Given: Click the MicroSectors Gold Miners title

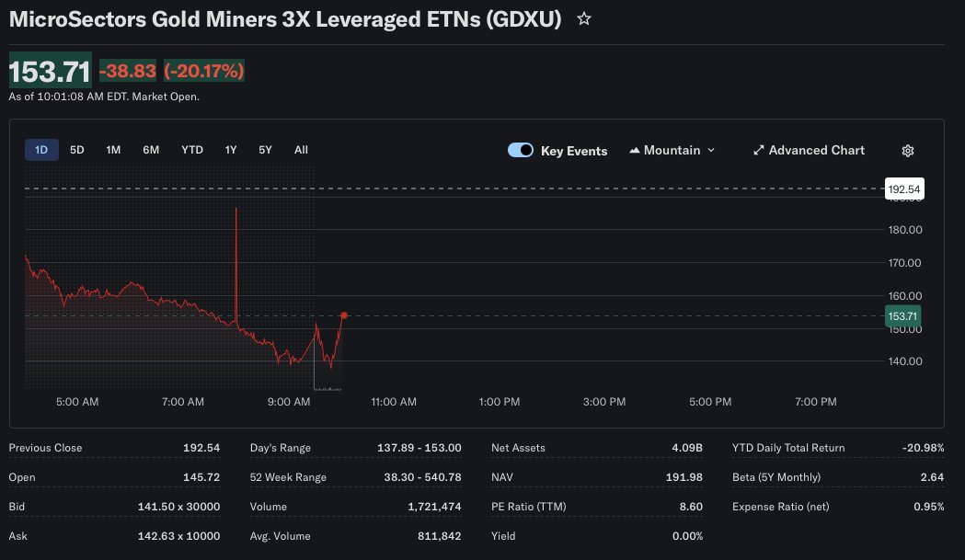Looking at the screenshot, I should pyautogui.click(x=285, y=19).
